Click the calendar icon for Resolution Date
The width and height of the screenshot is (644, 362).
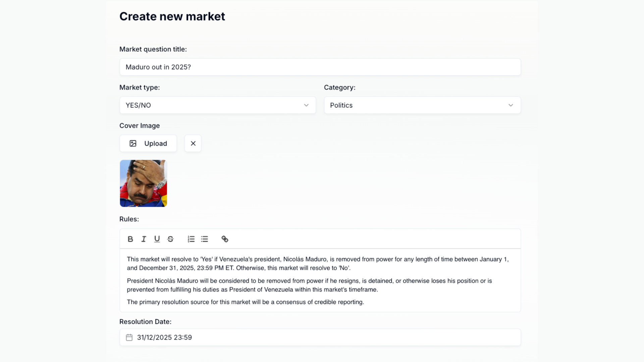click(129, 338)
